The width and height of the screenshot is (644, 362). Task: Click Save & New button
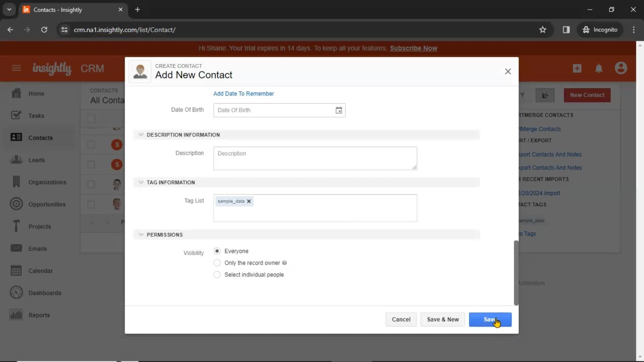coord(443,319)
